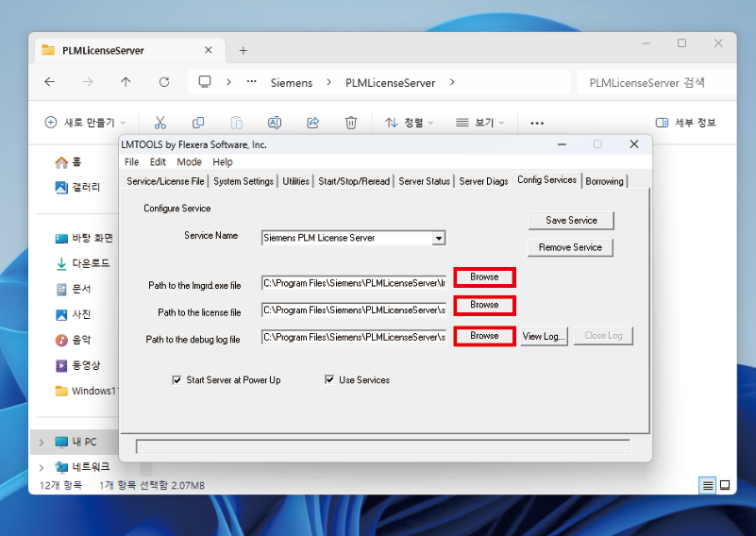This screenshot has height=536, width=756.
Task: Open Desktop (바탕 화면) in sidebar
Action: tap(84, 238)
